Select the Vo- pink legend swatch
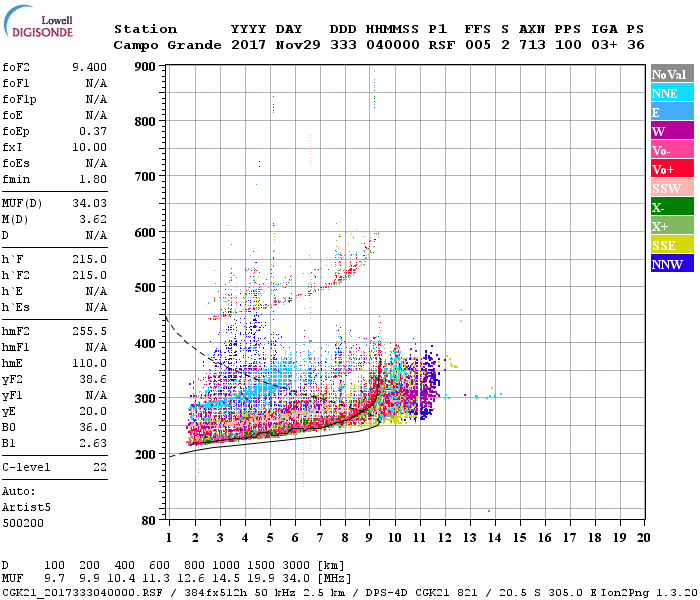The width and height of the screenshot is (700, 600). [672, 150]
